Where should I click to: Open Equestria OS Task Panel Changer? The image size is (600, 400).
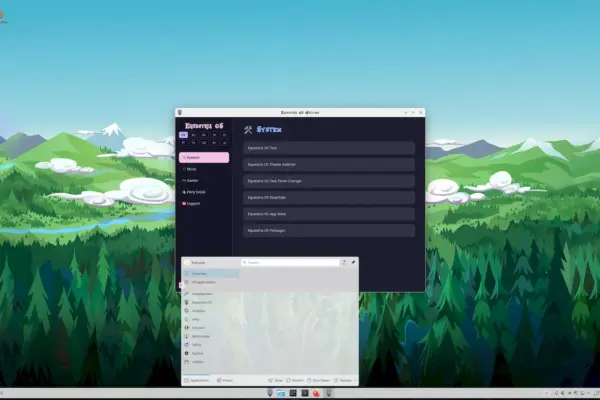point(329,181)
